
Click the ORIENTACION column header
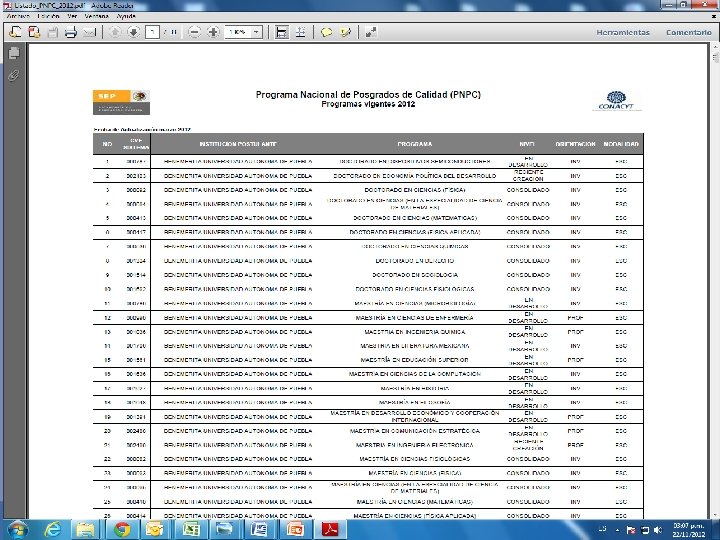(x=575, y=144)
